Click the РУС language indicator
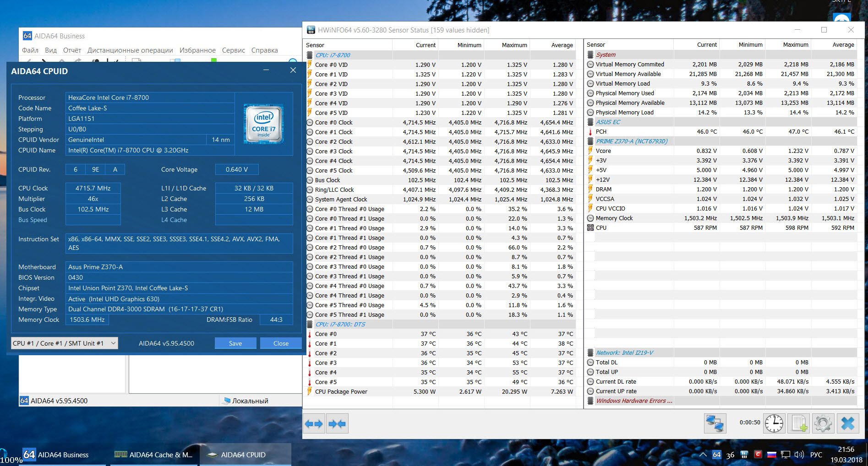This screenshot has width=868, height=466. pyautogui.click(x=816, y=455)
